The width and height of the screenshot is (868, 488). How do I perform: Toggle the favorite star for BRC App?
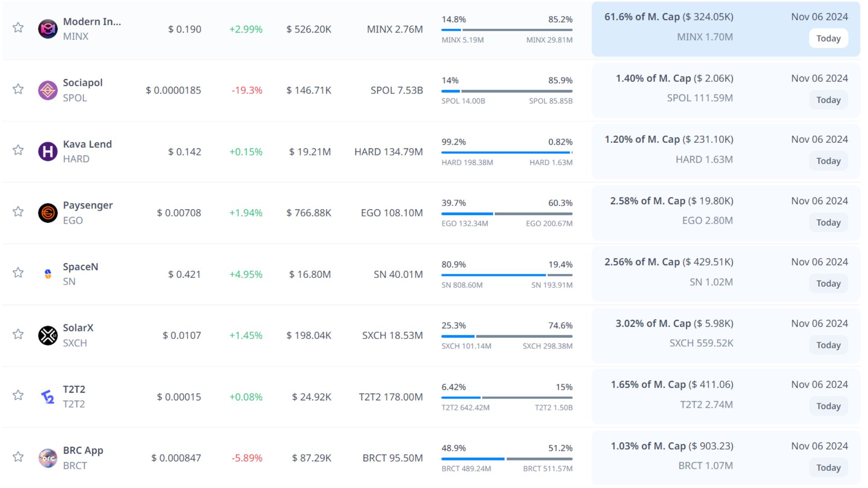[18, 456]
